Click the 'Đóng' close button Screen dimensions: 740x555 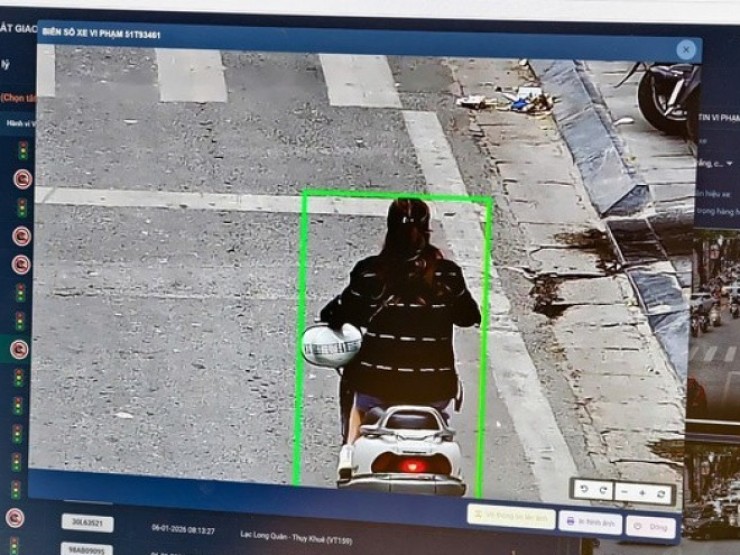tap(650, 525)
